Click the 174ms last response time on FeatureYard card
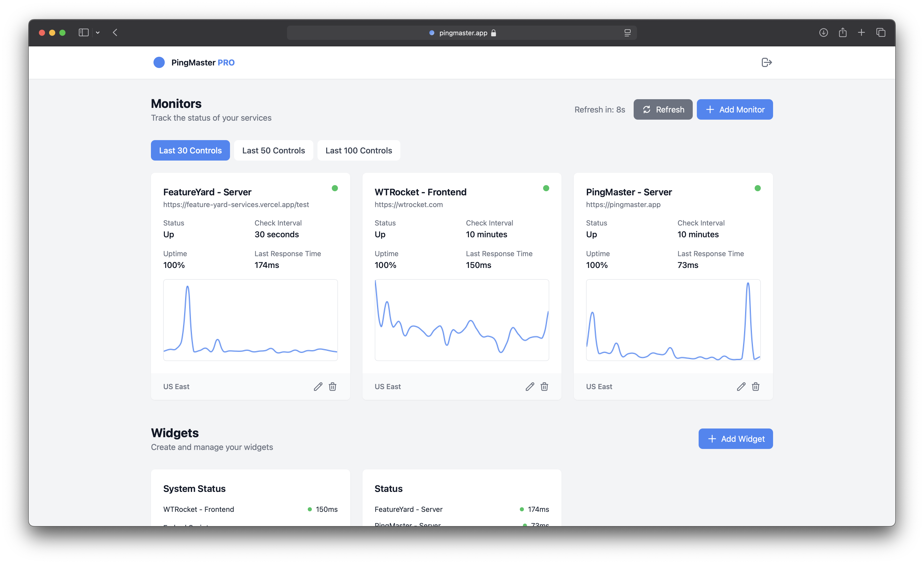The height and width of the screenshot is (564, 924). point(267,265)
